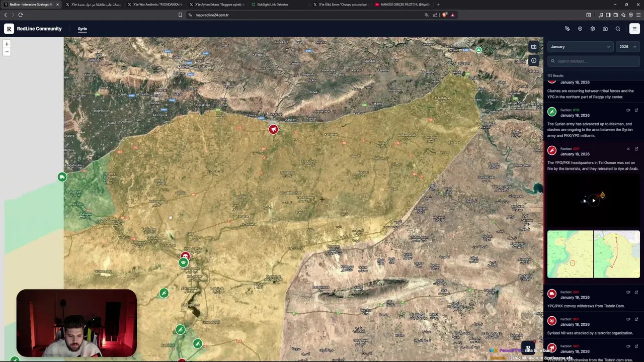Open the location pin tool in header
644x362 pixels.
tap(580, 29)
